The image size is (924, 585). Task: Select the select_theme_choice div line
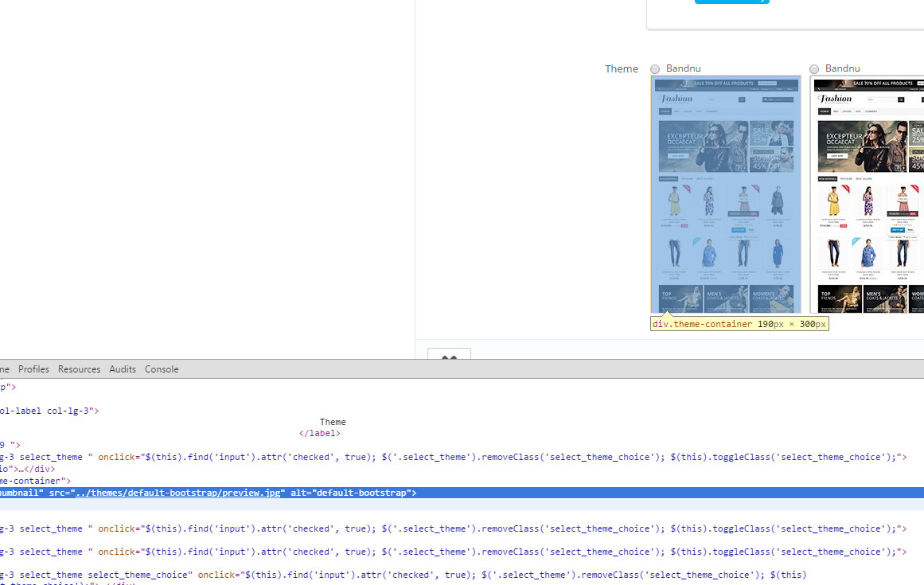[x=403, y=575]
